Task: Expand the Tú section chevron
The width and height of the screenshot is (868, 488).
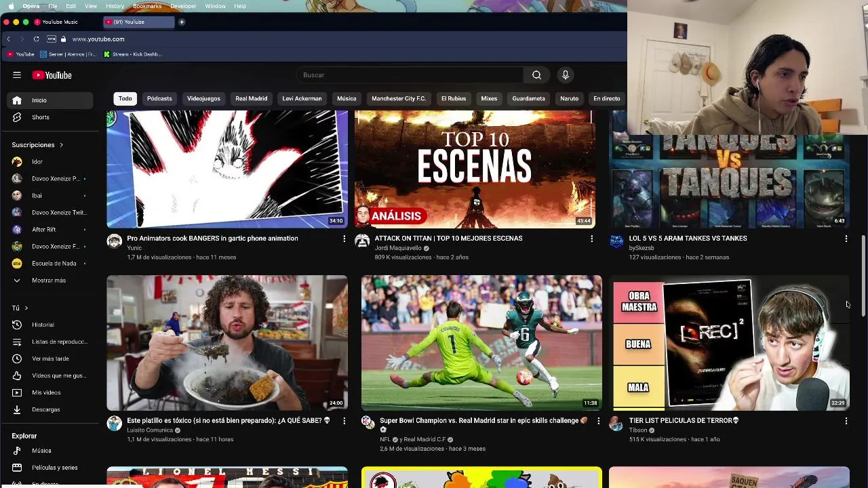Action: coord(26,308)
